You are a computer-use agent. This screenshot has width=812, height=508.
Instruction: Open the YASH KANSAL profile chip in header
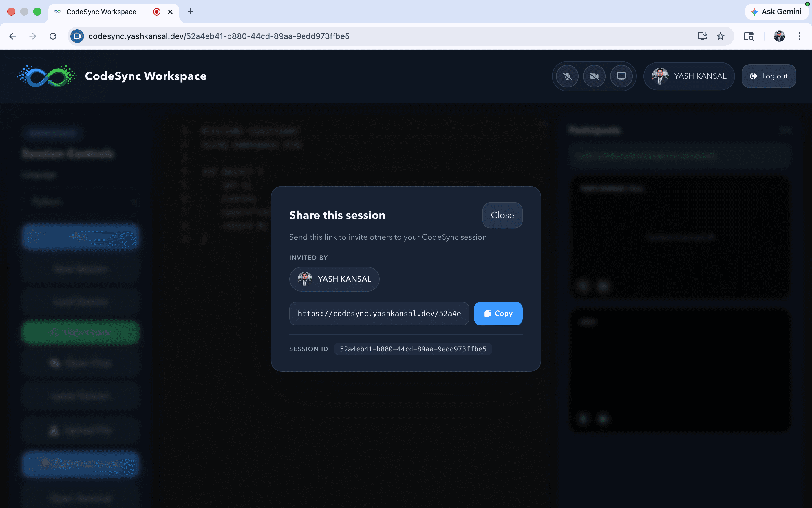[689, 76]
